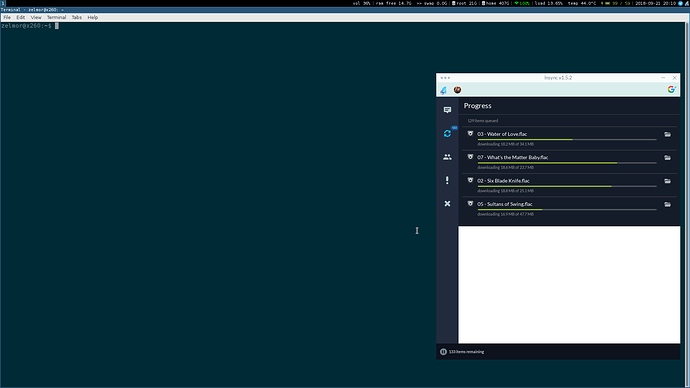Screen dimensions: 690x388
Task: Click progress bar of 05 - Sultans of Swing.flac
Action: [567, 209]
